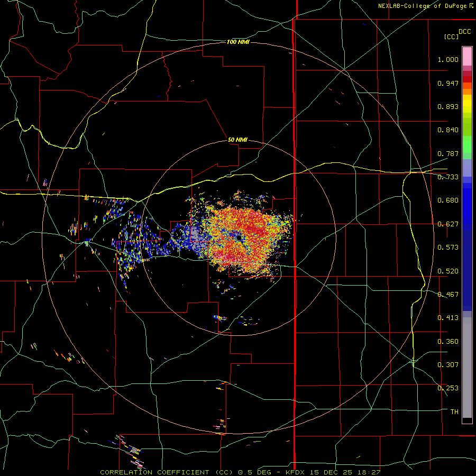Click the 0.787 color scale value
The image size is (476, 476).
[x=448, y=153]
